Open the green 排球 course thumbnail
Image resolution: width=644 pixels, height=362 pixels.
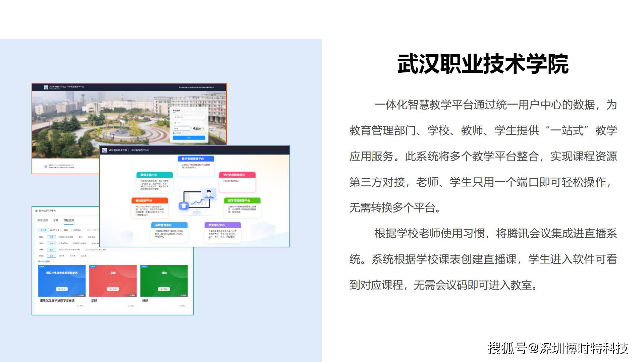click(164, 281)
